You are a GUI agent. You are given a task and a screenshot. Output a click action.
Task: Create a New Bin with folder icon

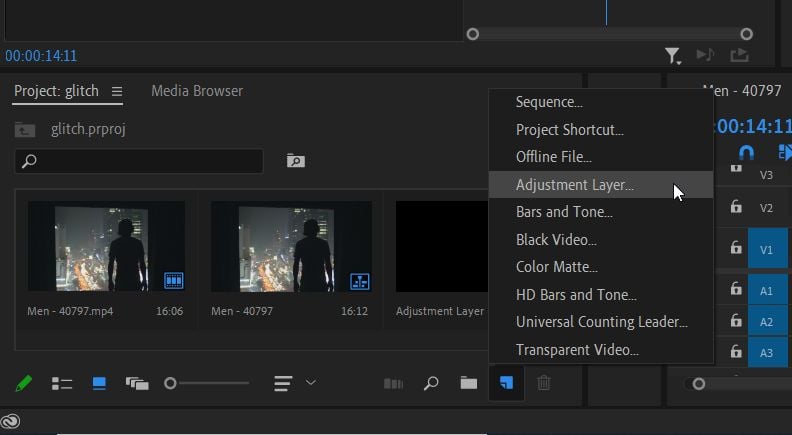[468, 383]
